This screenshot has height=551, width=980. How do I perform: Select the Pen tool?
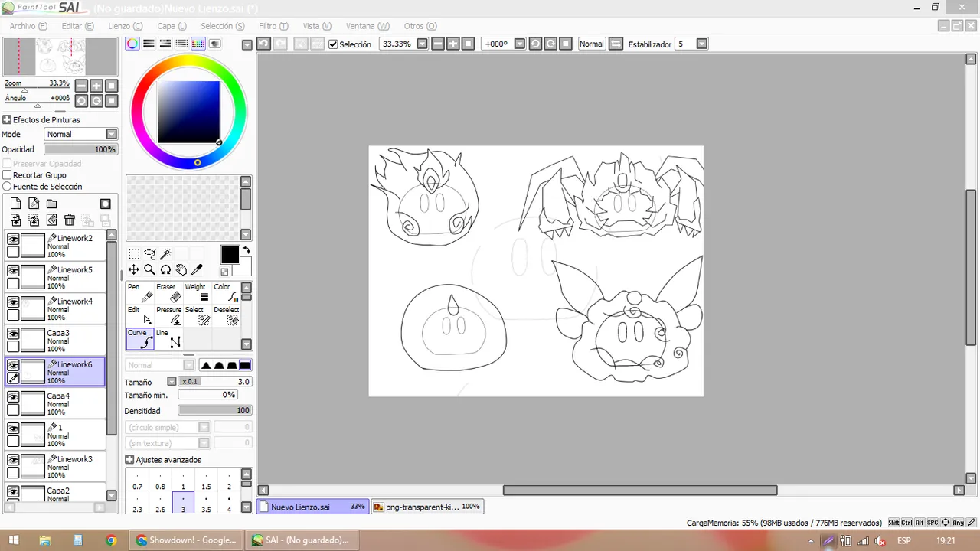[140, 292]
